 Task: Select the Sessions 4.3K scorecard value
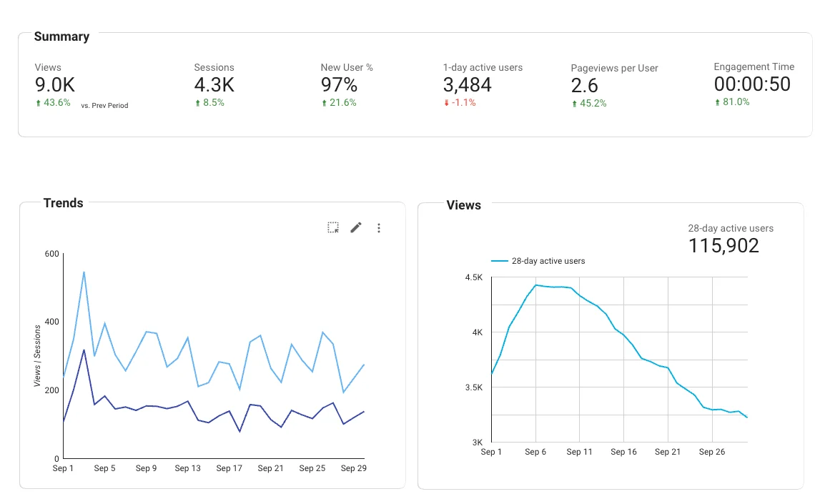click(214, 85)
